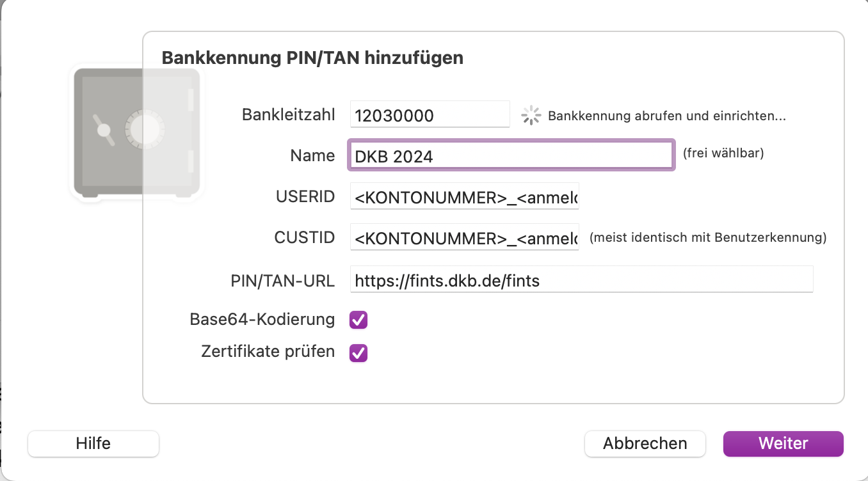Click the '(meist identisch mit Benutzerkennung)' hint

point(708,238)
